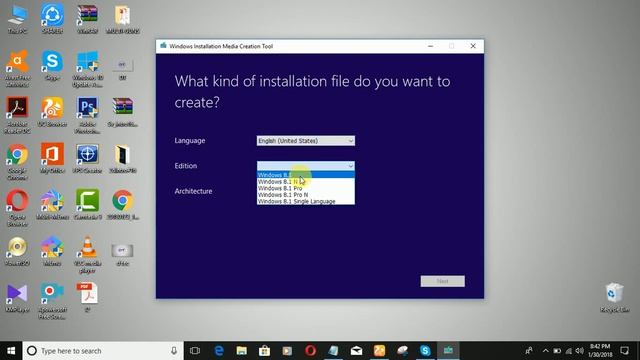
Task: Click the microphone icon in the search box
Action: [174, 351]
